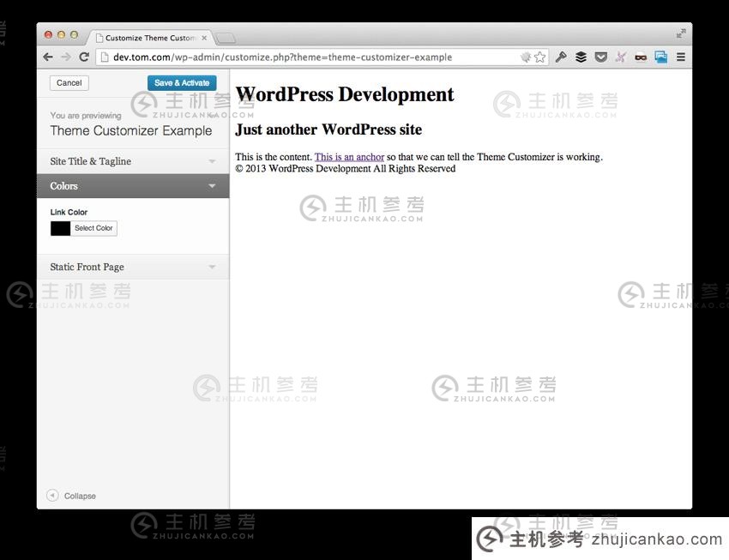This screenshot has width=729, height=560.
Task: Open a new browser tab
Action: click(226, 38)
